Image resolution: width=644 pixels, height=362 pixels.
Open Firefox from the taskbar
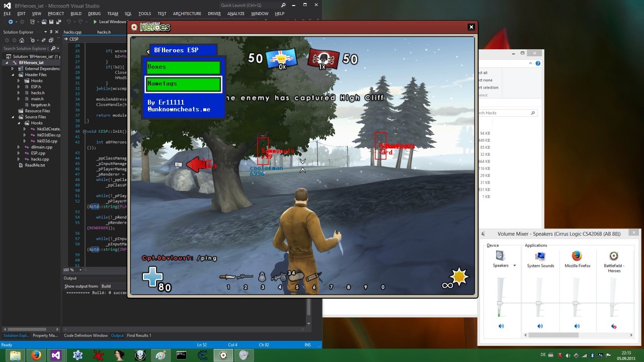[36, 355]
